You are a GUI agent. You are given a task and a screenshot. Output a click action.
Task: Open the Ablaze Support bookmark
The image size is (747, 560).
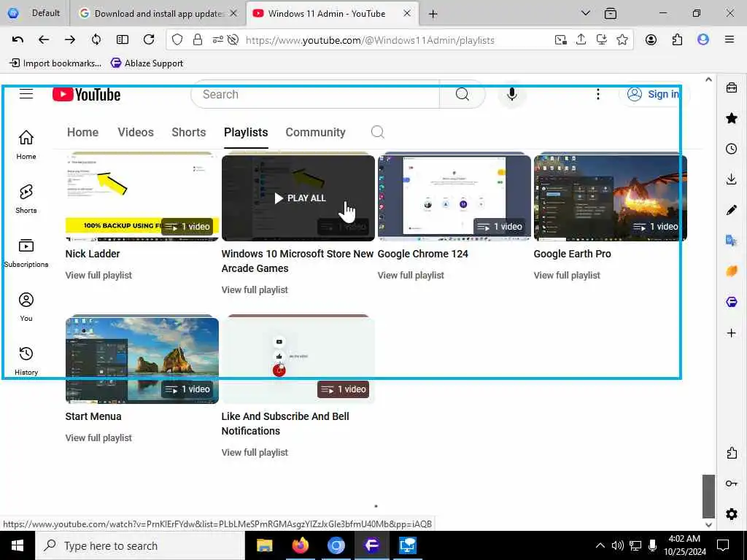(x=147, y=63)
